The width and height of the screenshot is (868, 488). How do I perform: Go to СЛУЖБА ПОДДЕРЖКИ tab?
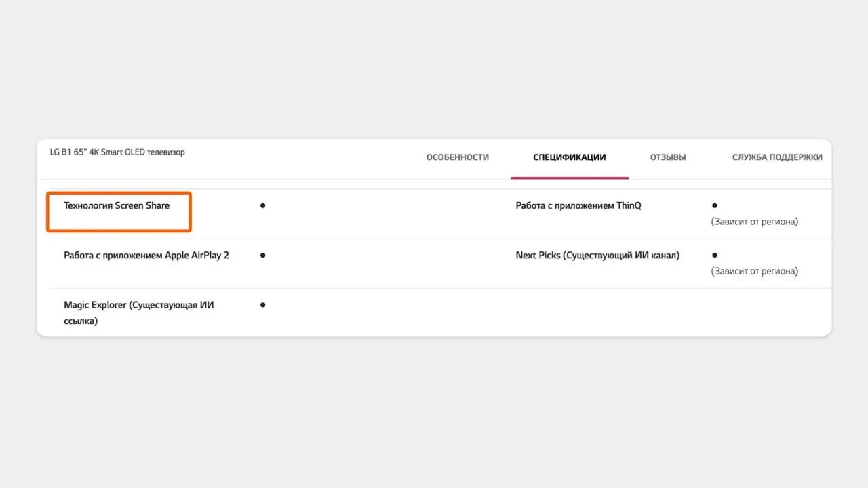coord(777,157)
